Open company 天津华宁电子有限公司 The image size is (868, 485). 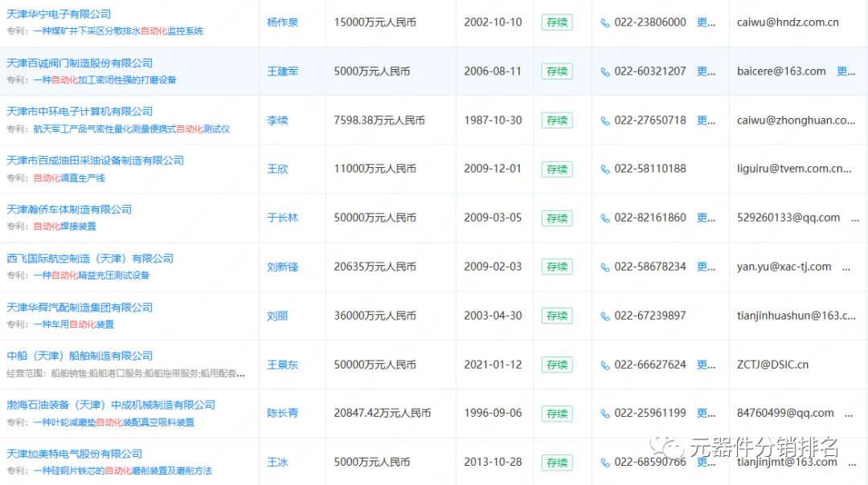[x=59, y=14]
